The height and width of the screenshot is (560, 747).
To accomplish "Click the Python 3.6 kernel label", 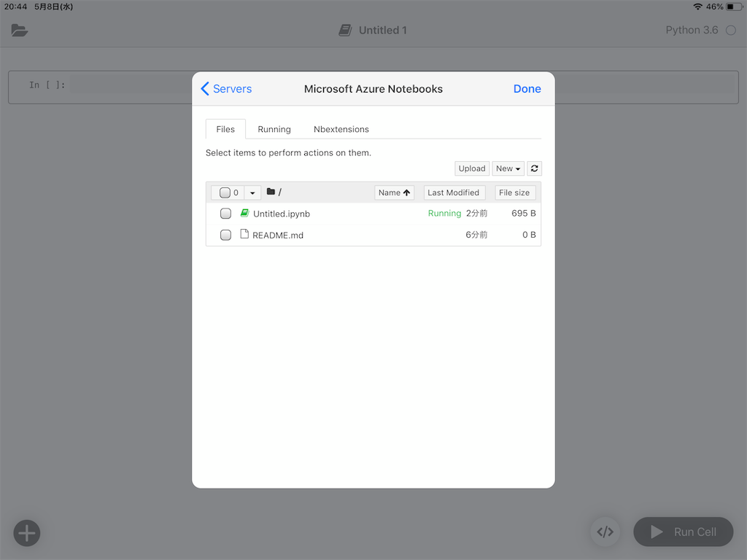I will [x=692, y=30].
